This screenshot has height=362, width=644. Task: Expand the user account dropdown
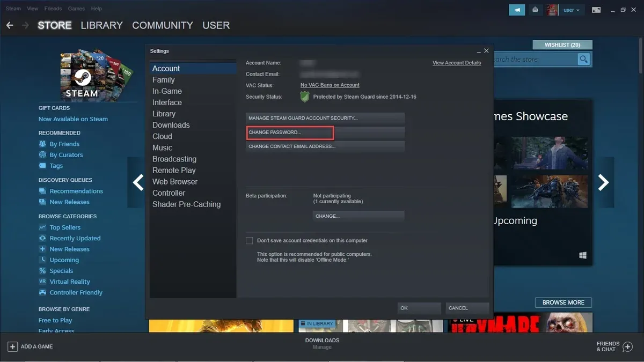coord(572,10)
